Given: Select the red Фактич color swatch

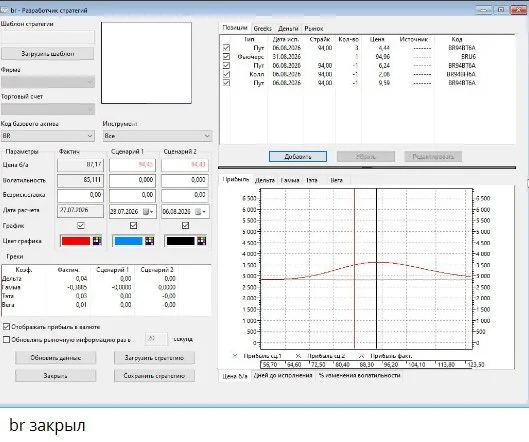Looking at the screenshot, I should 76,241.
